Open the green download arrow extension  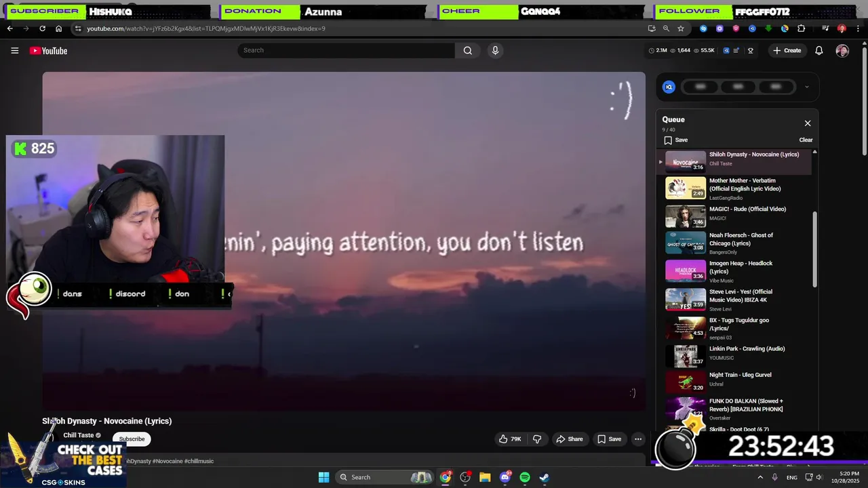coord(768,28)
